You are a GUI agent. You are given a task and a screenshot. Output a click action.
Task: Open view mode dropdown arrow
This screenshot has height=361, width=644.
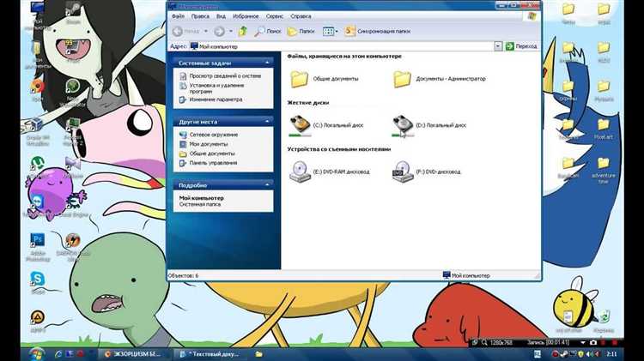click(337, 31)
